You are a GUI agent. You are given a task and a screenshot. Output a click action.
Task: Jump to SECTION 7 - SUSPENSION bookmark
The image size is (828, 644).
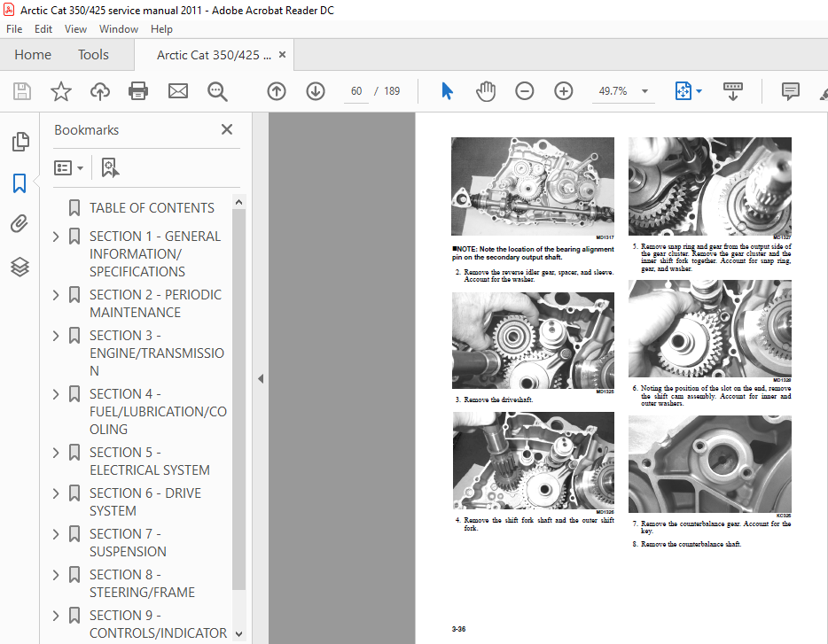(128, 543)
